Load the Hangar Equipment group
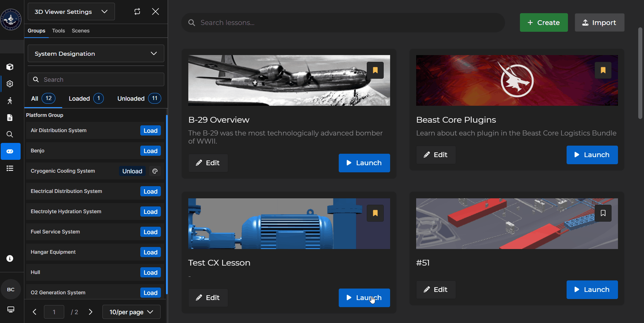Screen dimensions: 644x323 [x=150, y=252]
